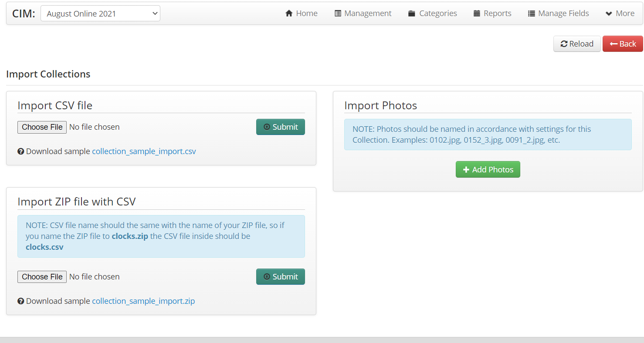Choose a file for ZIP import
Image resolution: width=644 pixels, height=343 pixels.
click(x=42, y=277)
